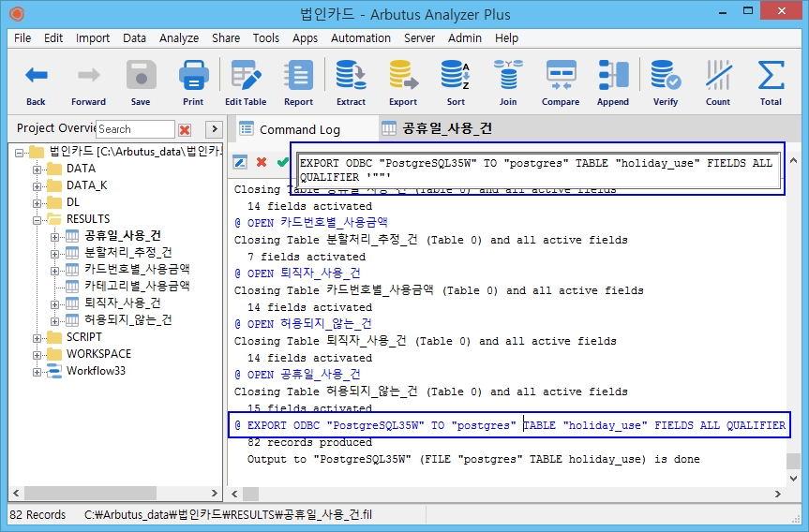Click the command log vertical scrollbar thumb

coord(793,461)
